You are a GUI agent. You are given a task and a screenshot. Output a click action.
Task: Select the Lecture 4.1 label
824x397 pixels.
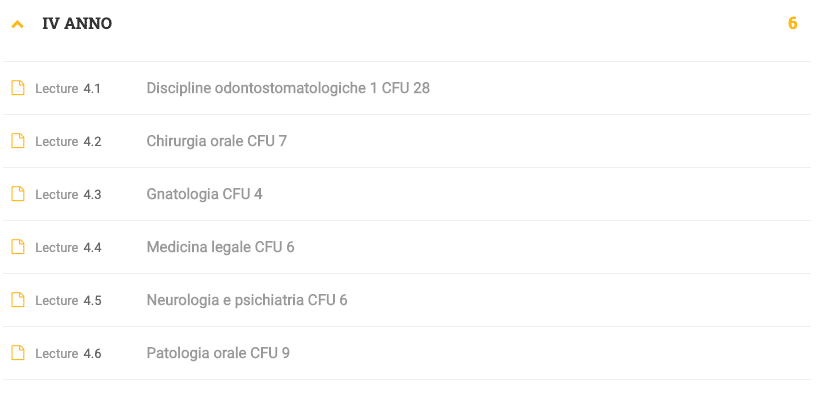pyautogui.click(x=68, y=88)
